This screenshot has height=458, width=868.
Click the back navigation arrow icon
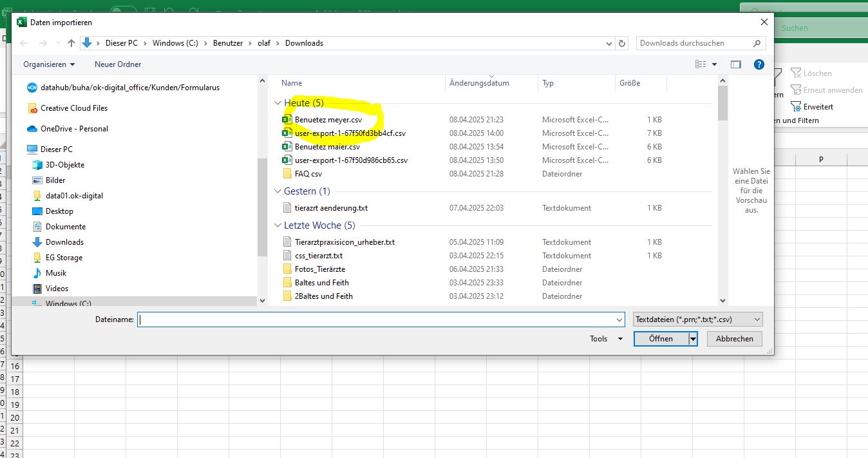pos(24,43)
